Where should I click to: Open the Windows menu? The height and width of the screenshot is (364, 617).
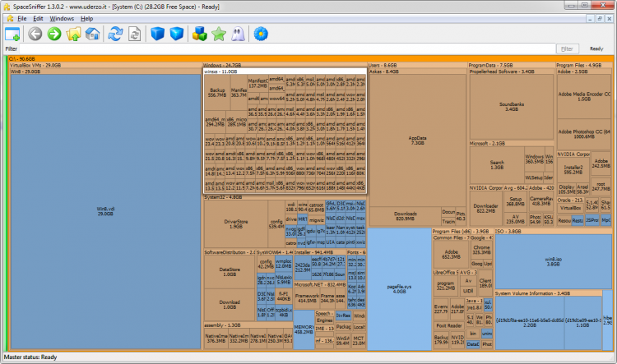tap(62, 18)
